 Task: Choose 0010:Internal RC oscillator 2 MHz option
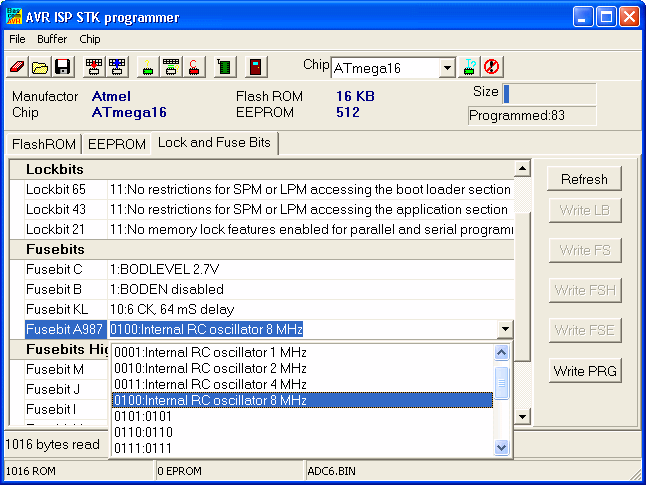pos(302,368)
